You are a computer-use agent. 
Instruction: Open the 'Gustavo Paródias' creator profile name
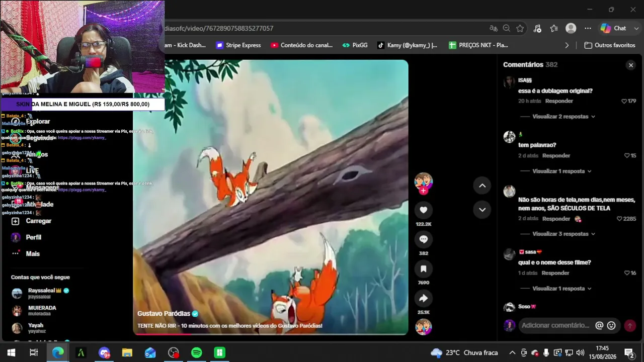(x=164, y=313)
